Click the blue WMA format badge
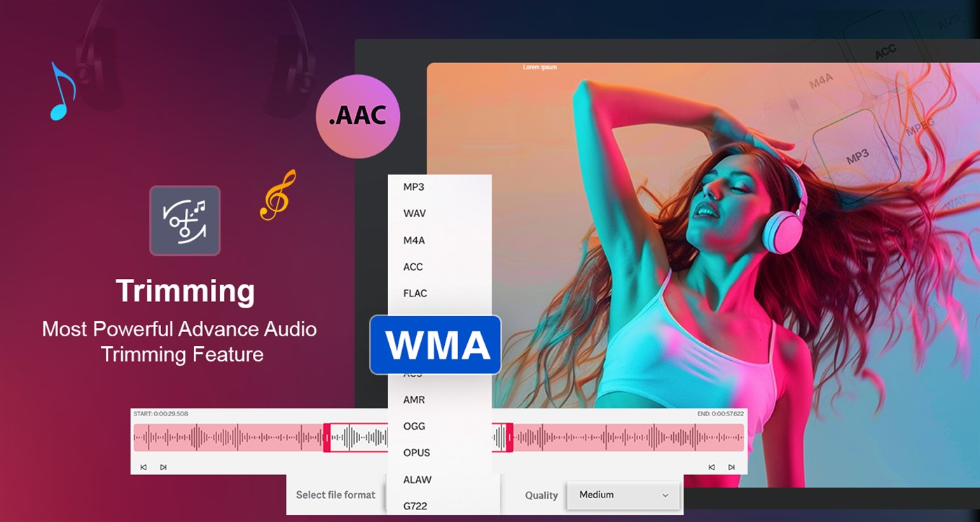Screen dimensions: 980x522 point(434,344)
